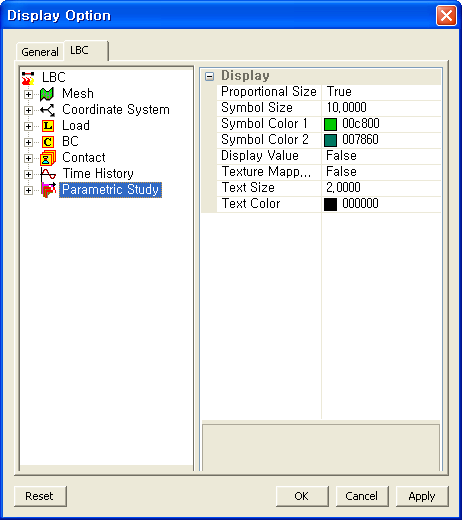Viewport: 462px width, 520px height.
Task: Click the Symbol Color 2 property name
Action: click(265, 140)
